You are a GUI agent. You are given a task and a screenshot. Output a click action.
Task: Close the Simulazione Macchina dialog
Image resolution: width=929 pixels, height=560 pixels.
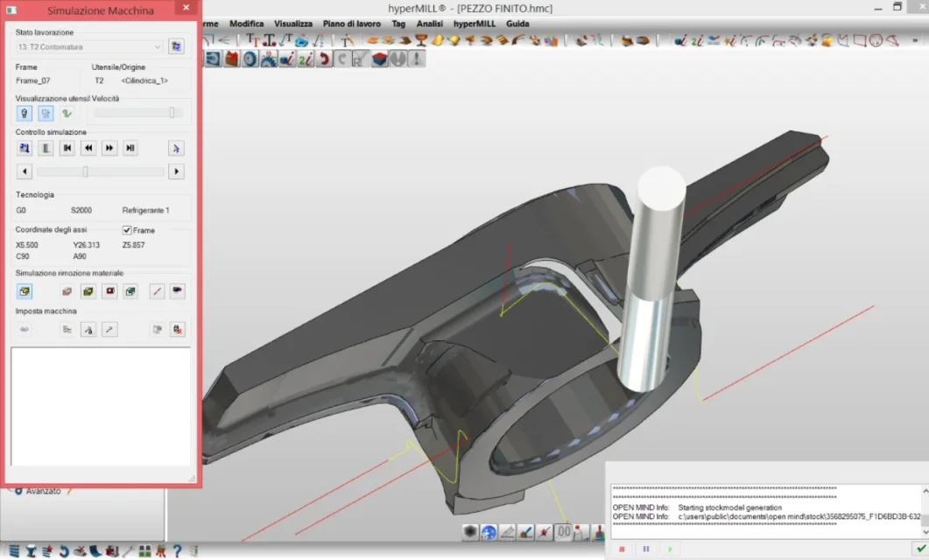[186, 8]
